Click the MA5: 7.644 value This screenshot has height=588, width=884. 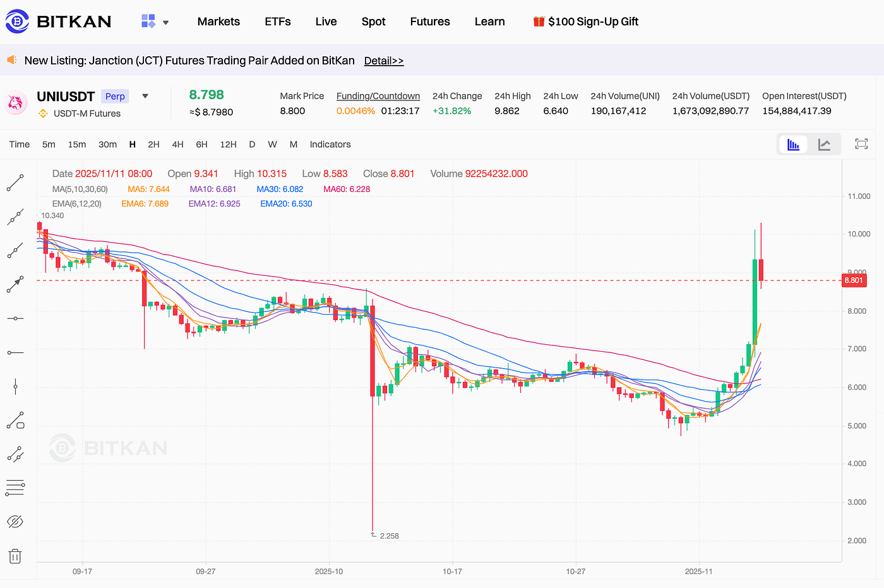[x=148, y=189]
